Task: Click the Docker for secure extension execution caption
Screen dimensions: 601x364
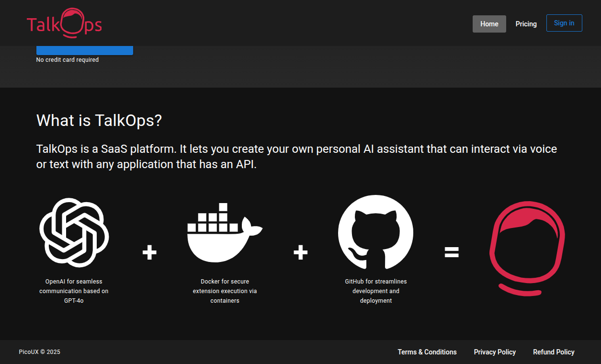Action: tap(225, 291)
